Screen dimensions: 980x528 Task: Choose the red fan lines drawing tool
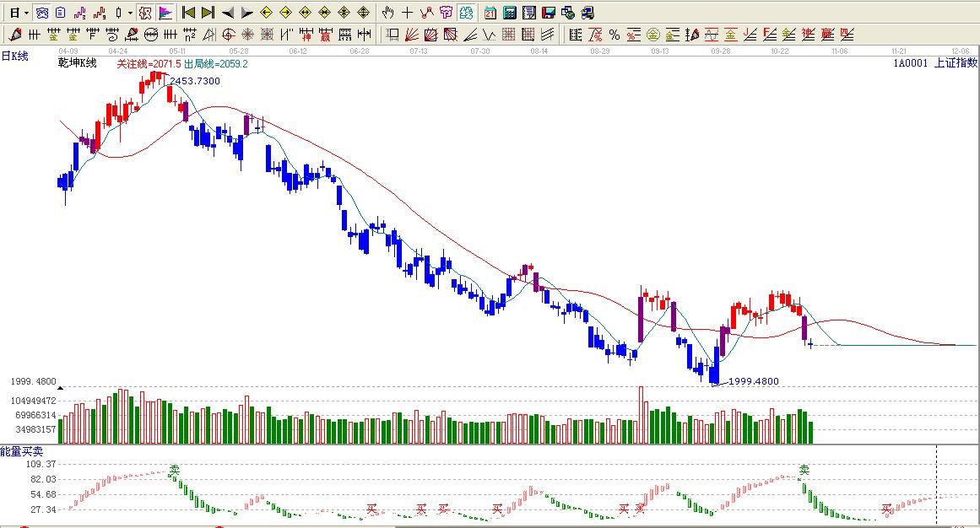(411, 35)
